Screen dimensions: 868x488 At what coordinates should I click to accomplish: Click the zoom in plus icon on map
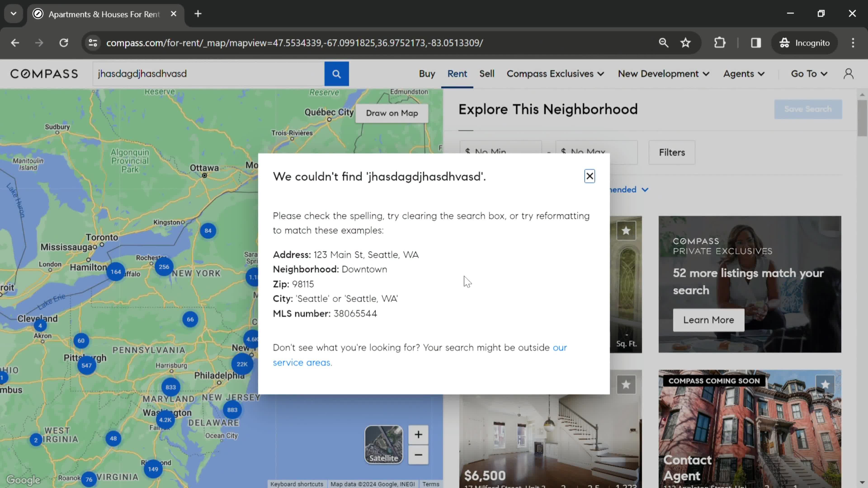(418, 434)
